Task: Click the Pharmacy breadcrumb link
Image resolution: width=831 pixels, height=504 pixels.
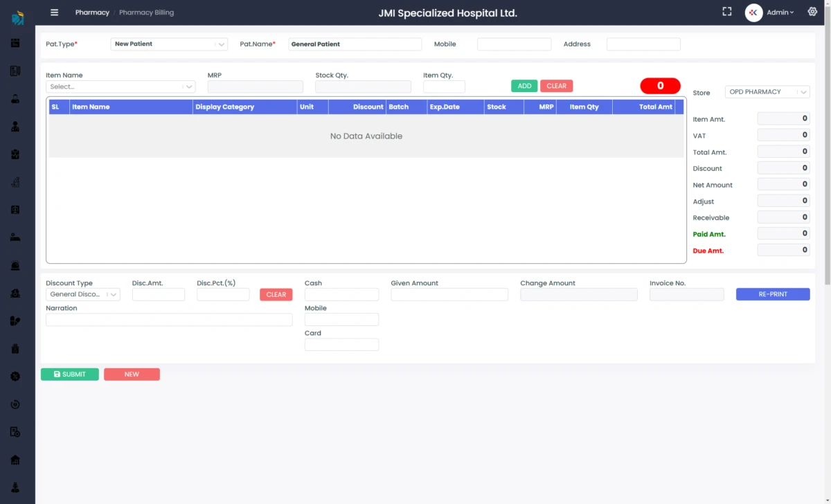Action: [92, 12]
